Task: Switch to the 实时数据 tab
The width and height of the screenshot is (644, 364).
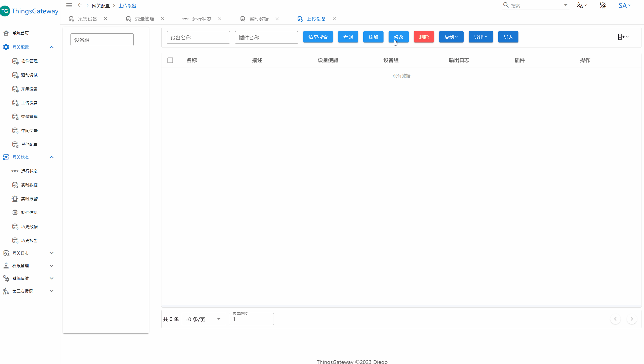Action: (259, 19)
